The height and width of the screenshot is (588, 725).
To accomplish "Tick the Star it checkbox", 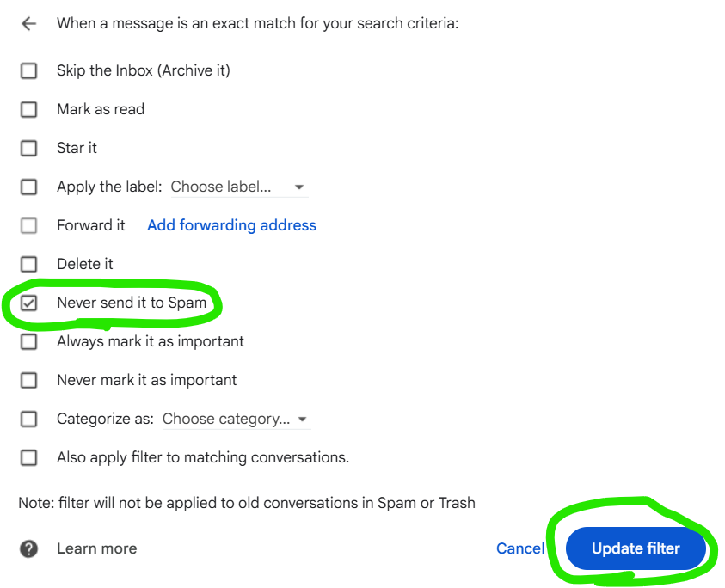I will pyautogui.click(x=28, y=149).
